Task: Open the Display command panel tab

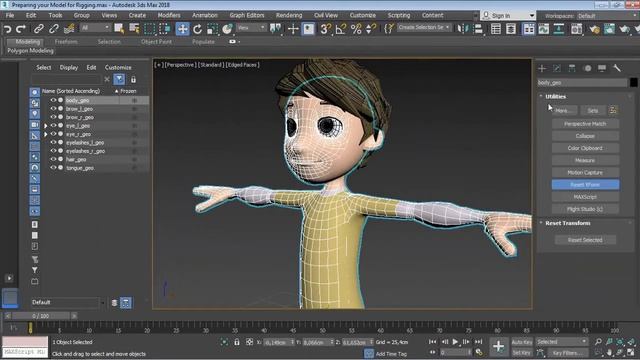Action: coord(602,68)
